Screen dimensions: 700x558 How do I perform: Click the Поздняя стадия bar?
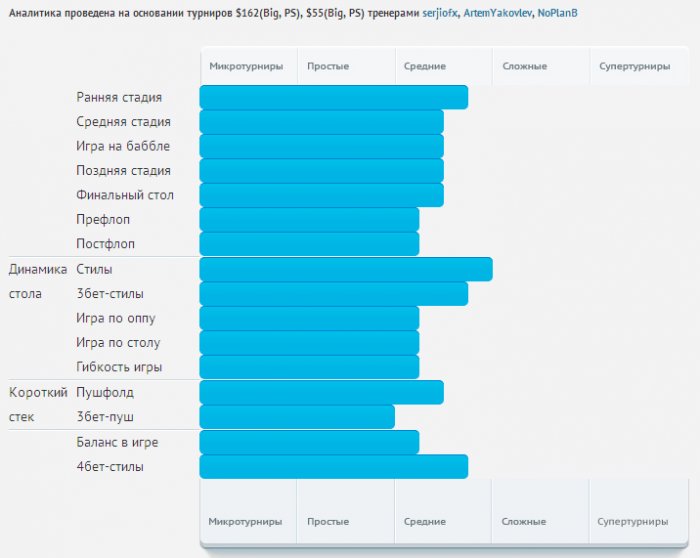point(321,171)
